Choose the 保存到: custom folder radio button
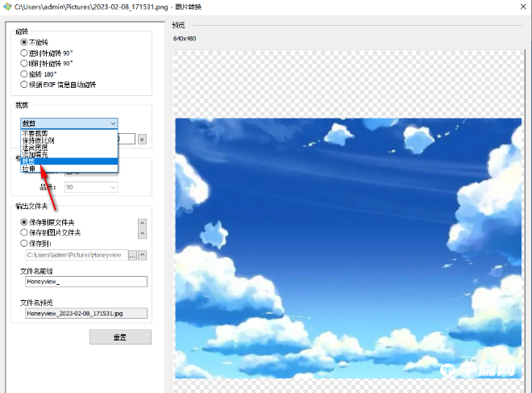Screen dimensions: 532x393 [x=24, y=242]
